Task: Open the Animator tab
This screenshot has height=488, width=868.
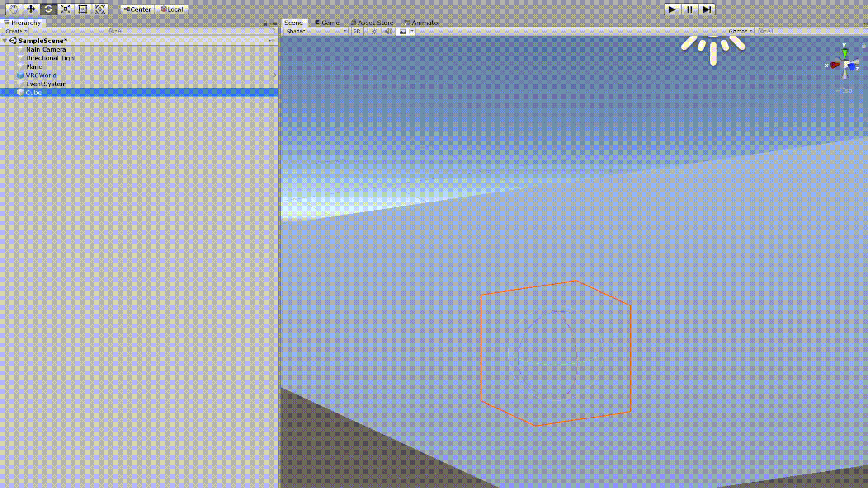Action: point(422,23)
